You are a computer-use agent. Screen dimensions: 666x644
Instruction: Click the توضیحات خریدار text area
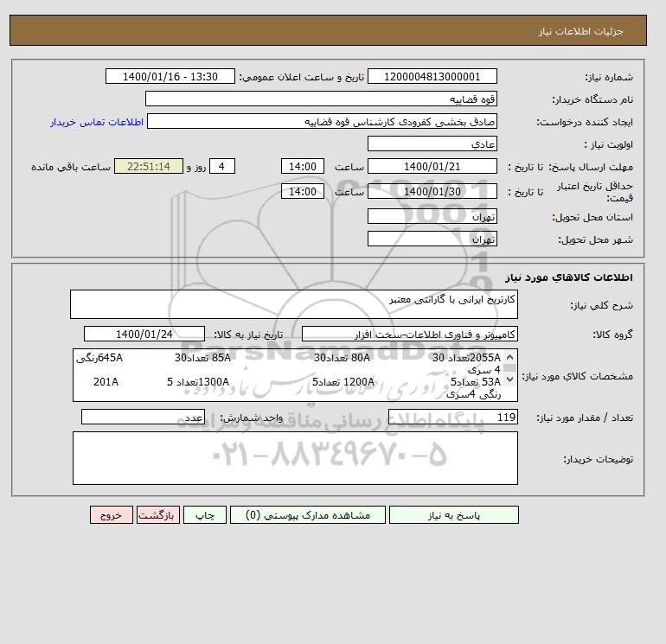[x=295, y=458]
